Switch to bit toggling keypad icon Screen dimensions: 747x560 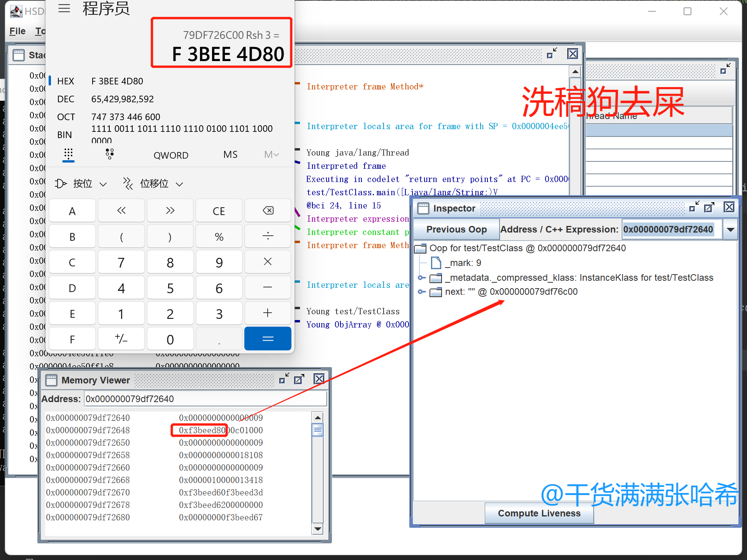click(110, 154)
